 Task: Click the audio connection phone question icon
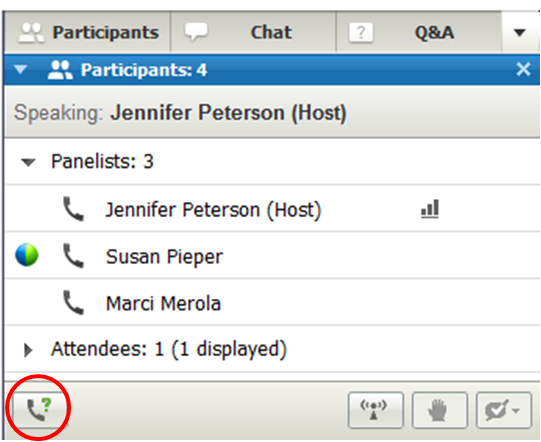tap(39, 409)
